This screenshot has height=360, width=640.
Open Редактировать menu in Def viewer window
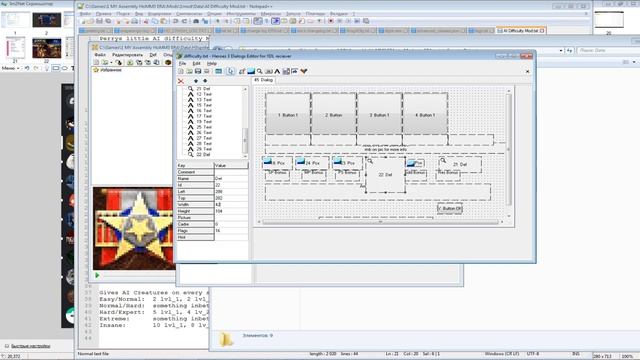coord(127,55)
